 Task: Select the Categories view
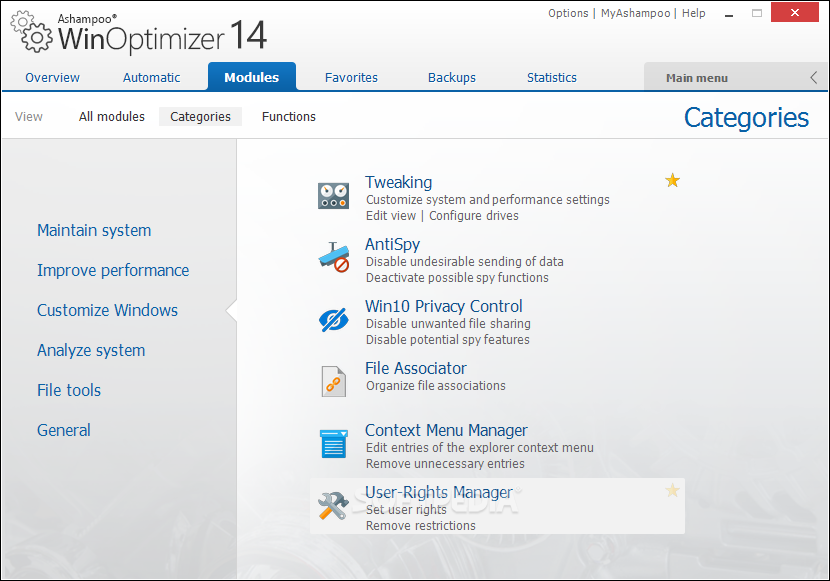click(200, 116)
